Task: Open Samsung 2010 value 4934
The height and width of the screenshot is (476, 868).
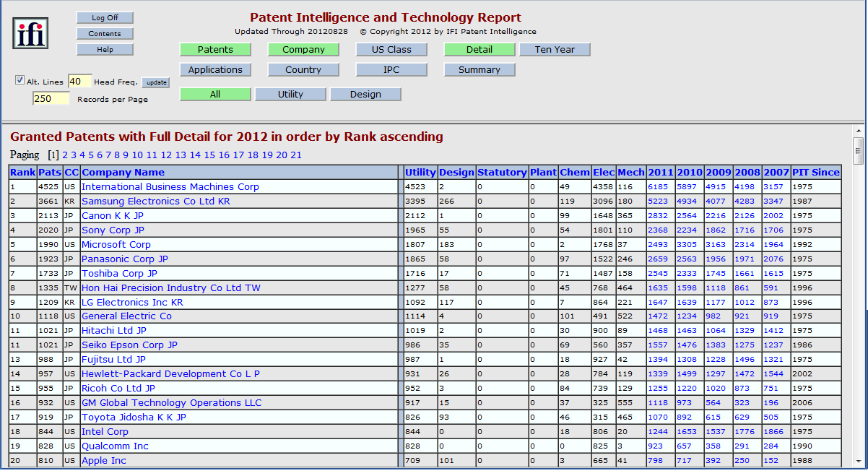Action: [687, 202]
